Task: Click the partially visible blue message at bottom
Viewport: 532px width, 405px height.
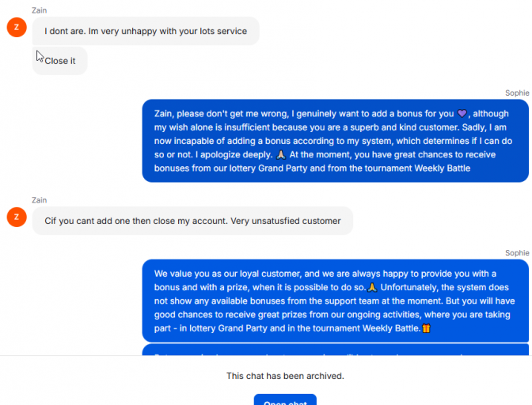Action: (335, 350)
